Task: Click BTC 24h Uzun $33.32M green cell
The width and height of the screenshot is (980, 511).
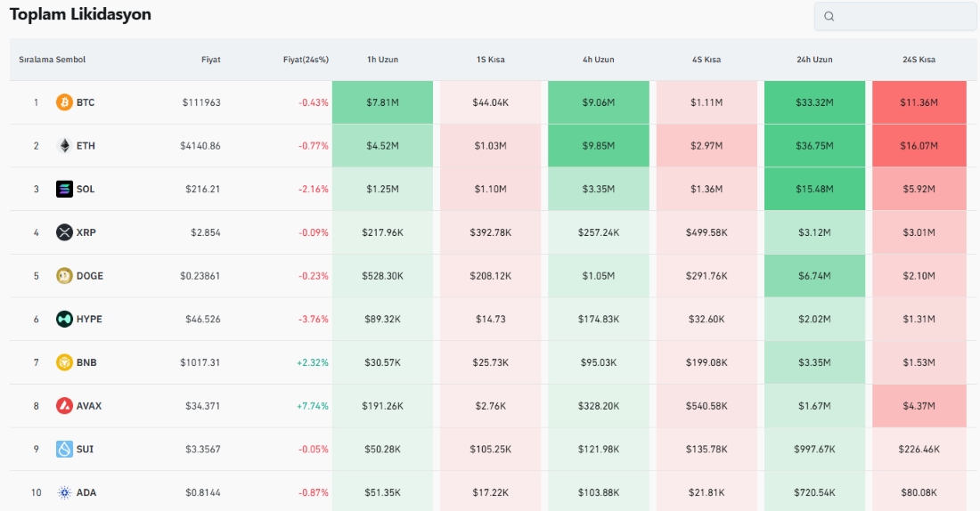Action: [814, 102]
